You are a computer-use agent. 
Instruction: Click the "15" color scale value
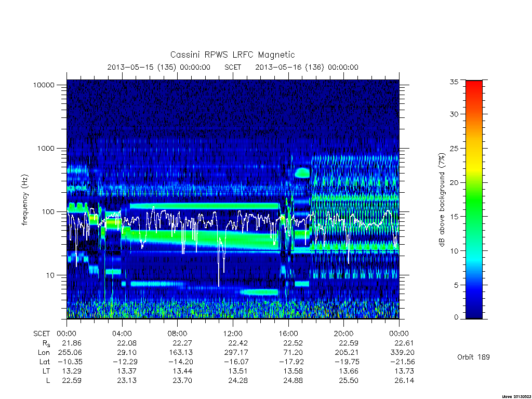(x=454, y=217)
